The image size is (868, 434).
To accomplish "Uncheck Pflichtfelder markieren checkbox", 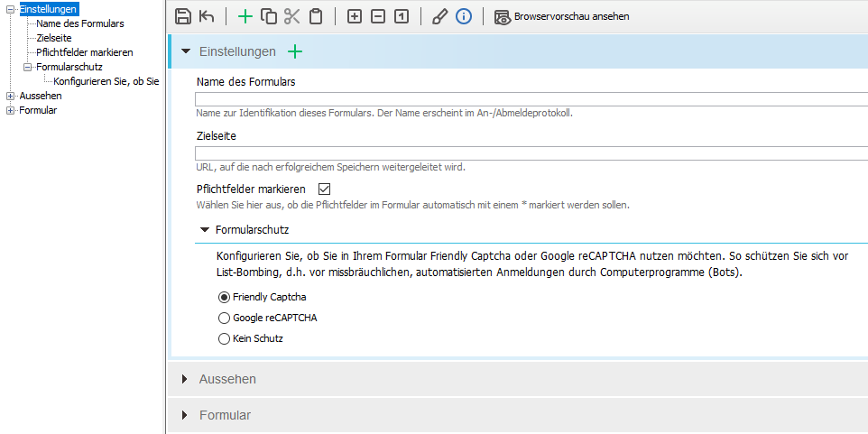I will pyautogui.click(x=325, y=189).
